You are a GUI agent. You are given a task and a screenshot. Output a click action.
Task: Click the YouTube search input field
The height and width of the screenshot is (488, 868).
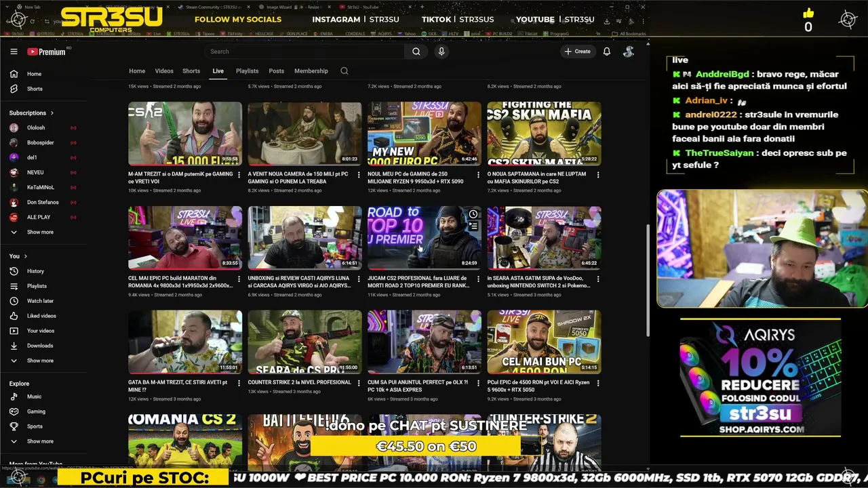pyautogui.click(x=305, y=52)
